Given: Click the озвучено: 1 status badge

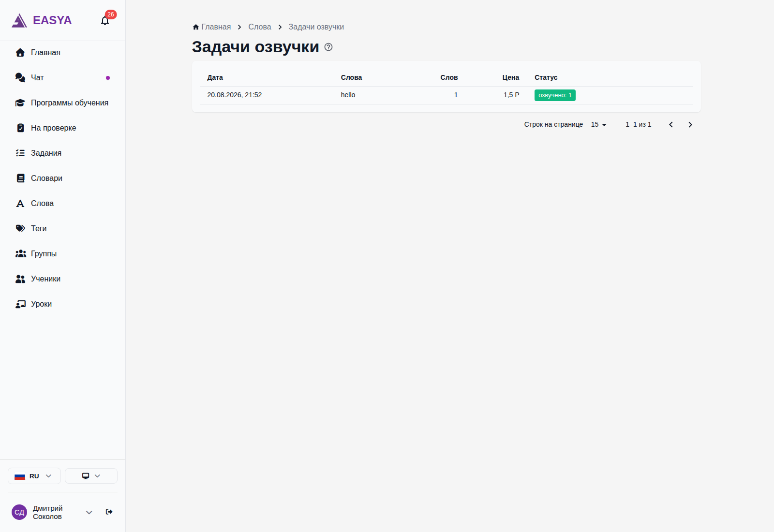Looking at the screenshot, I should coord(555,95).
